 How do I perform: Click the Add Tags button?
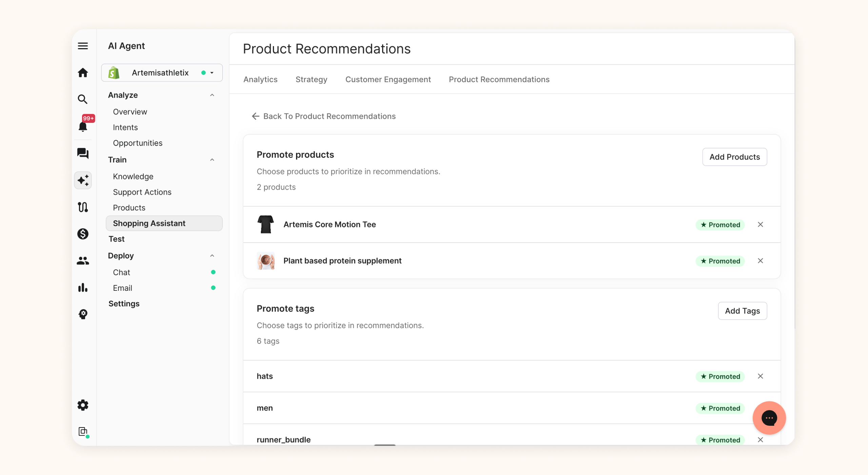pos(742,311)
